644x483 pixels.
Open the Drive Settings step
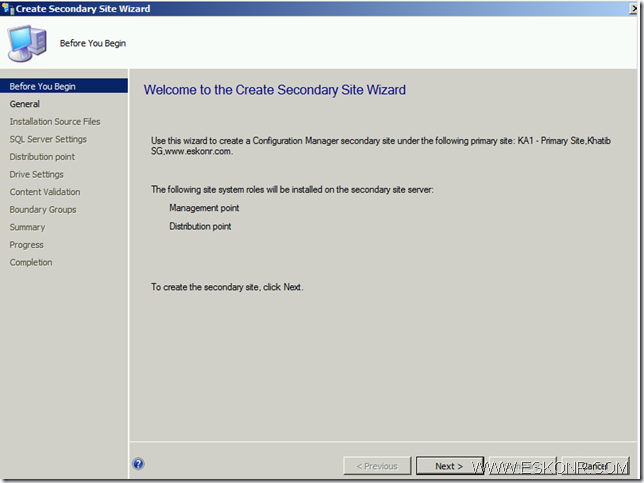37,175
